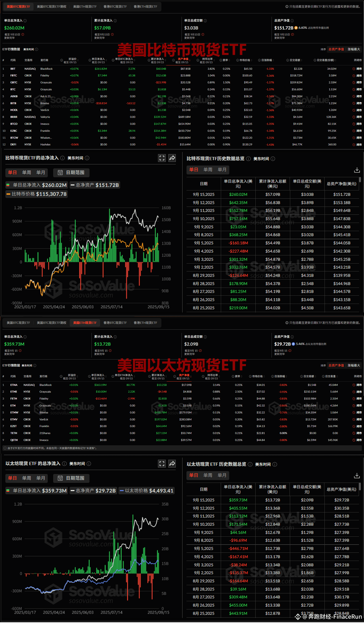This screenshot has width=364, height=623.
Task: Open the info icon beside 单日总成交额 $3.03B
Action: 205,21
